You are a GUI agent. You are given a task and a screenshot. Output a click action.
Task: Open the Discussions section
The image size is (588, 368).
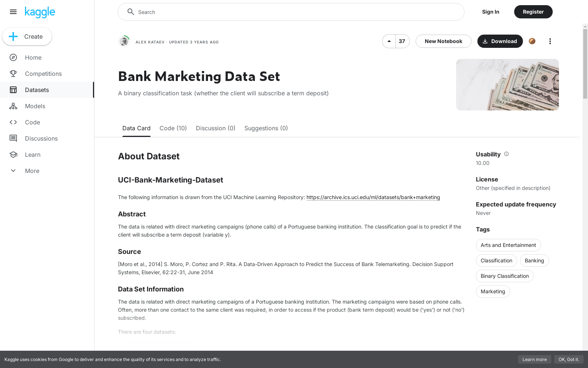pos(41,138)
